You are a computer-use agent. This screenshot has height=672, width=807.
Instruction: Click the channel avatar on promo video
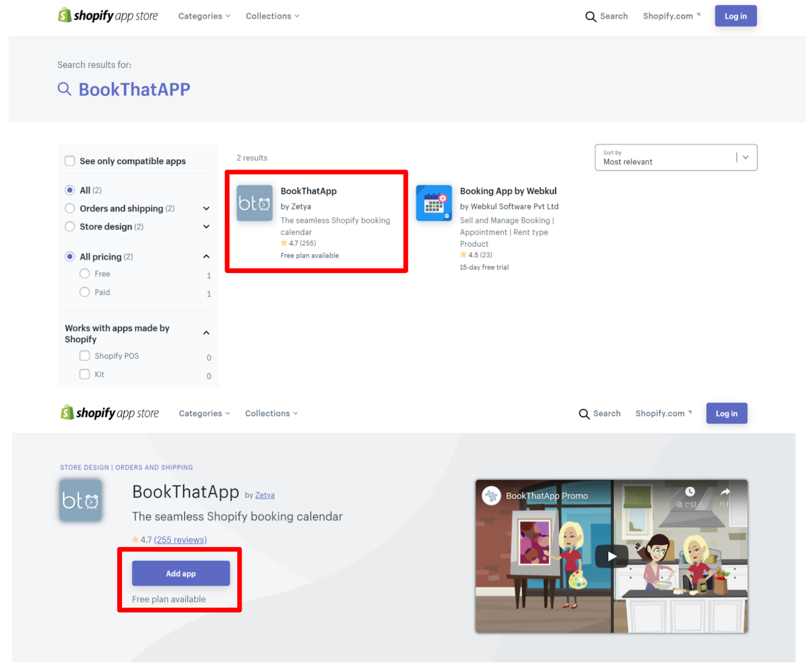coord(491,495)
